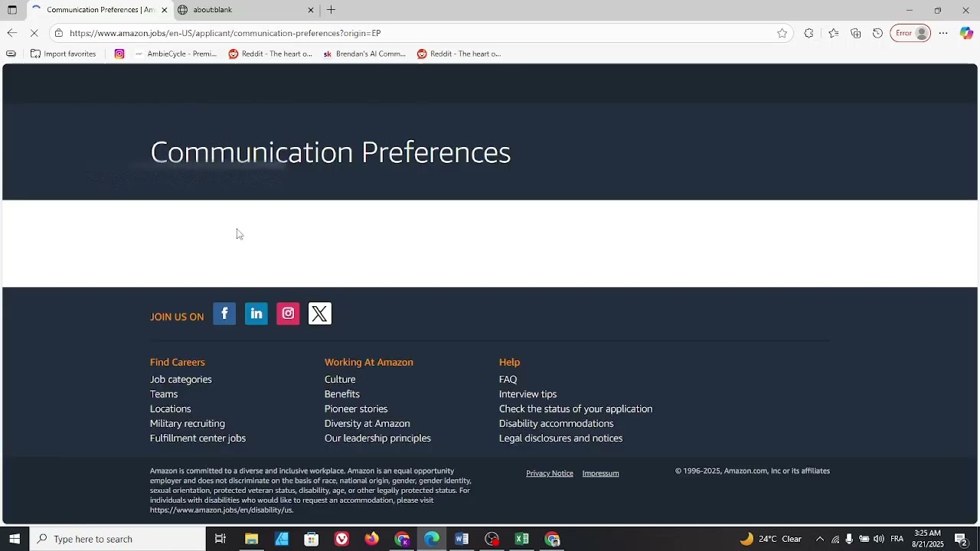The height and width of the screenshot is (551, 980).
Task: Open Copilot sidebar icon
Action: click(966, 33)
